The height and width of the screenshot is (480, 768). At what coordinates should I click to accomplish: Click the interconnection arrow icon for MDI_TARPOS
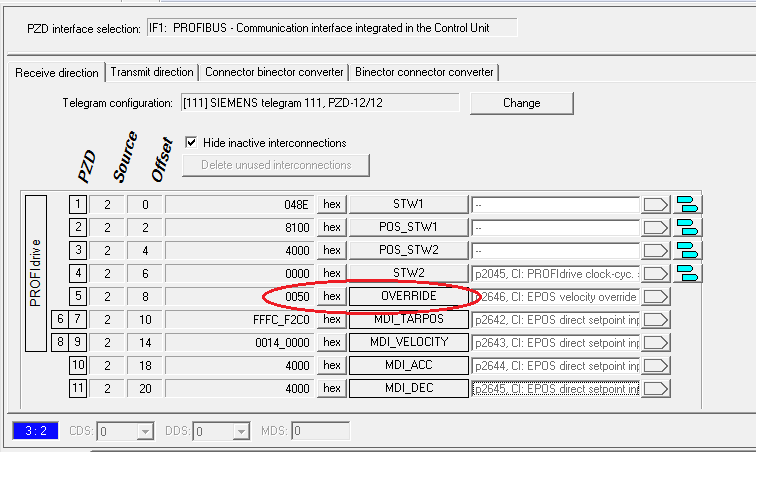pos(656,320)
